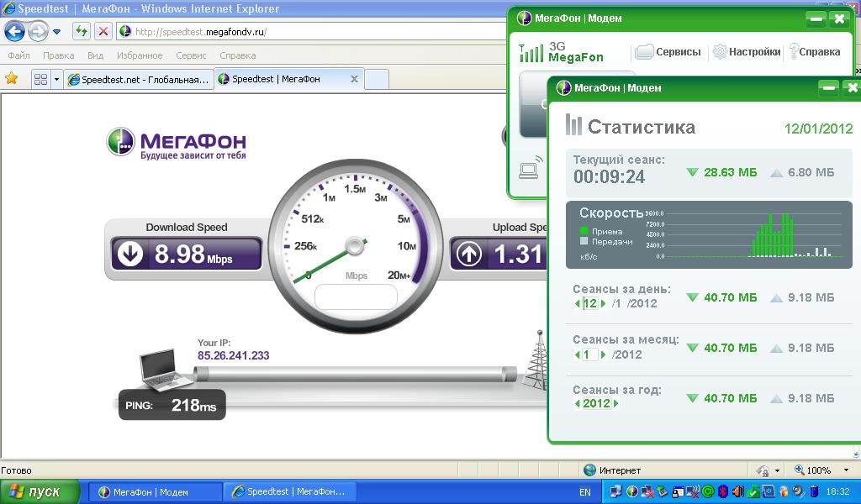Click the zoom magnifier icon in status bar
The image size is (861, 504).
(800, 470)
